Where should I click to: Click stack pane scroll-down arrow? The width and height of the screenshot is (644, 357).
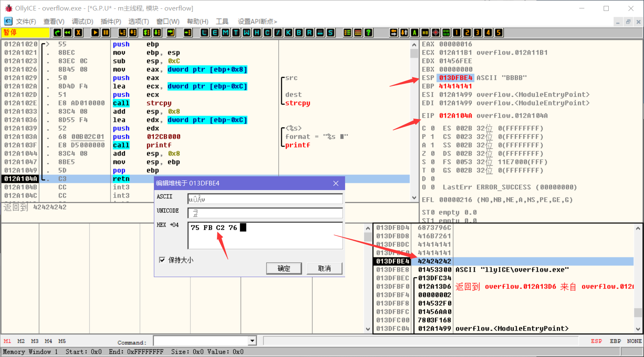(638, 329)
